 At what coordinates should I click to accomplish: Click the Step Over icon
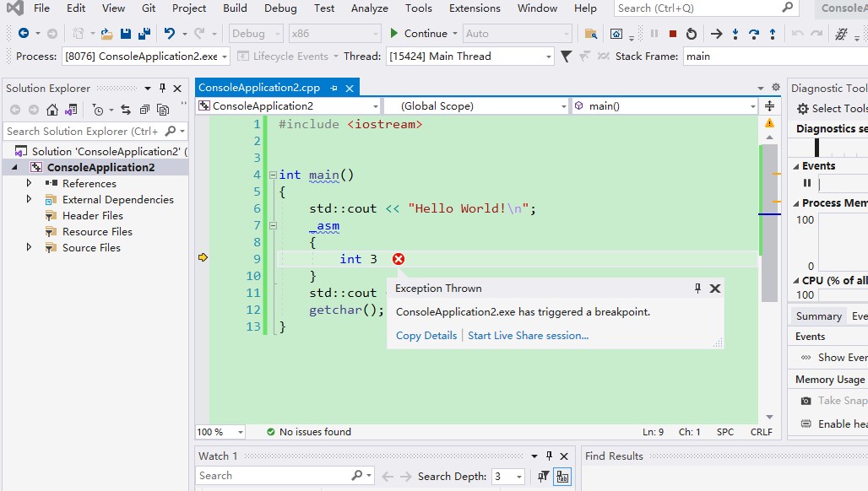(x=753, y=34)
